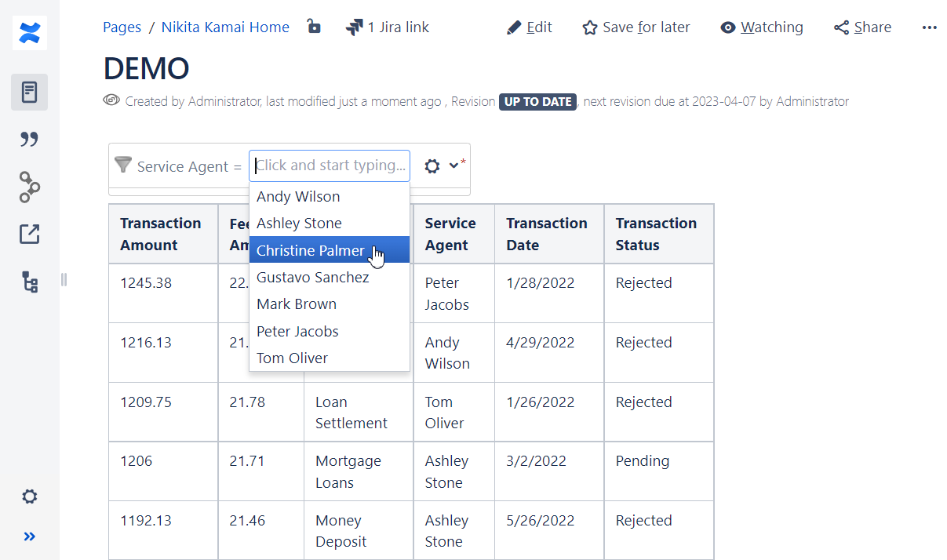
Task: Click the filter funnel icon
Action: pos(122,165)
